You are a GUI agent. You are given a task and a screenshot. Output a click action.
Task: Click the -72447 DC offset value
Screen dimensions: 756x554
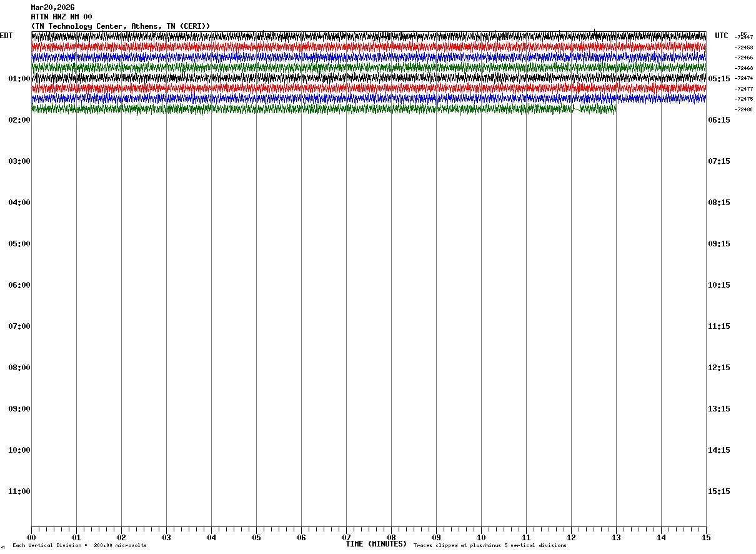click(744, 37)
